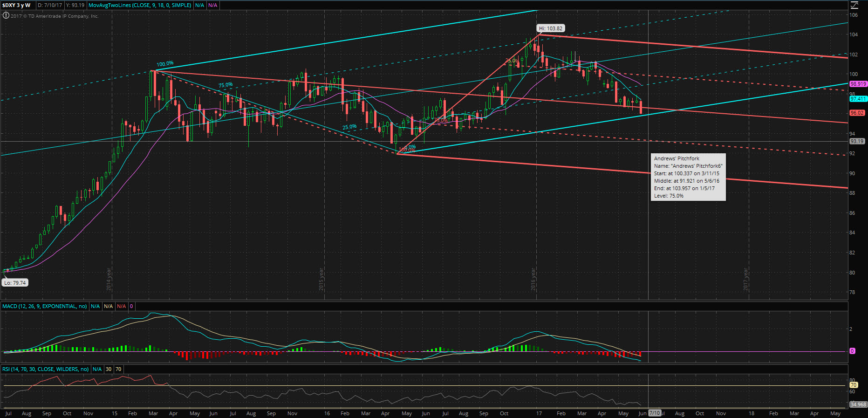The height and width of the screenshot is (418, 868).
Task: Select the Lo: 79.74 price bubble
Action: click(15, 282)
